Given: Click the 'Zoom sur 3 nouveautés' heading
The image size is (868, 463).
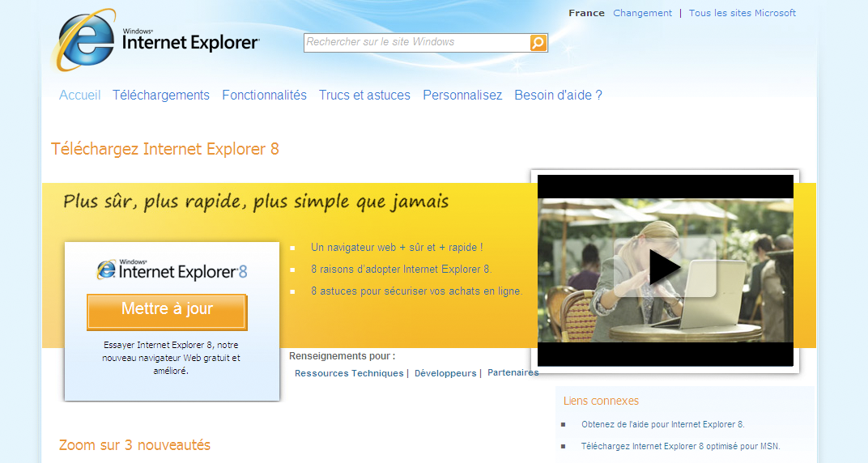Looking at the screenshot, I should 134,444.
